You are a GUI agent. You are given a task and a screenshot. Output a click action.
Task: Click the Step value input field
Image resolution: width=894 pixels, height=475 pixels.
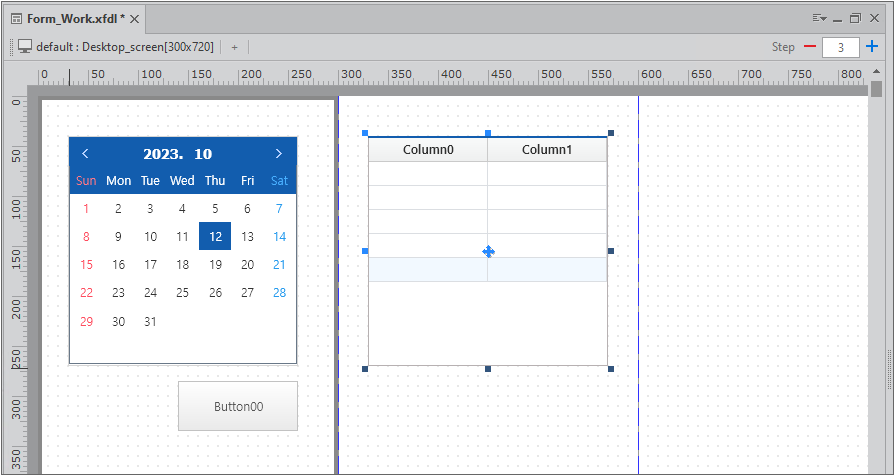tap(840, 47)
